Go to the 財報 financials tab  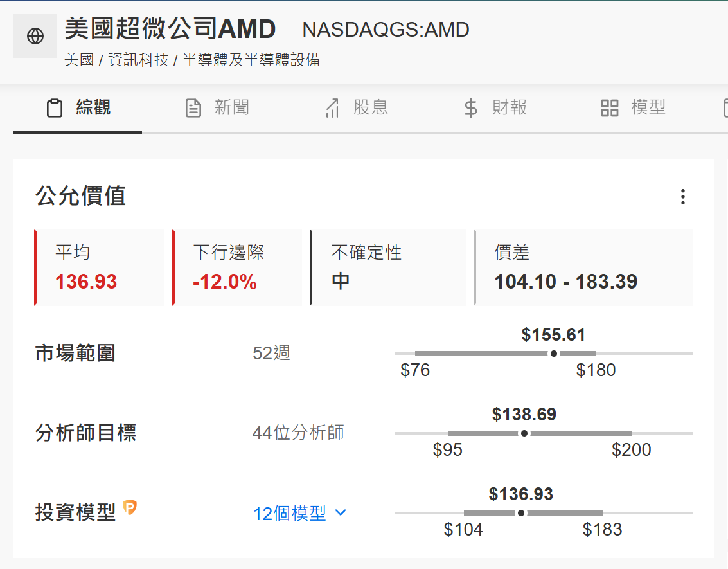[x=495, y=108]
